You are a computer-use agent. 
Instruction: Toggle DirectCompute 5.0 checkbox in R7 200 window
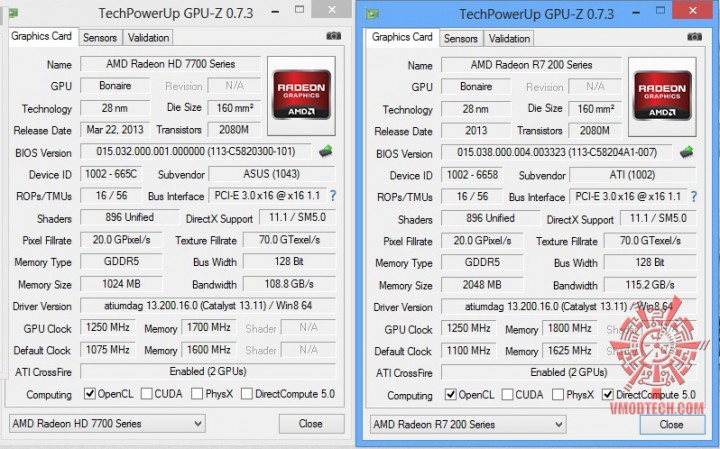click(x=608, y=394)
